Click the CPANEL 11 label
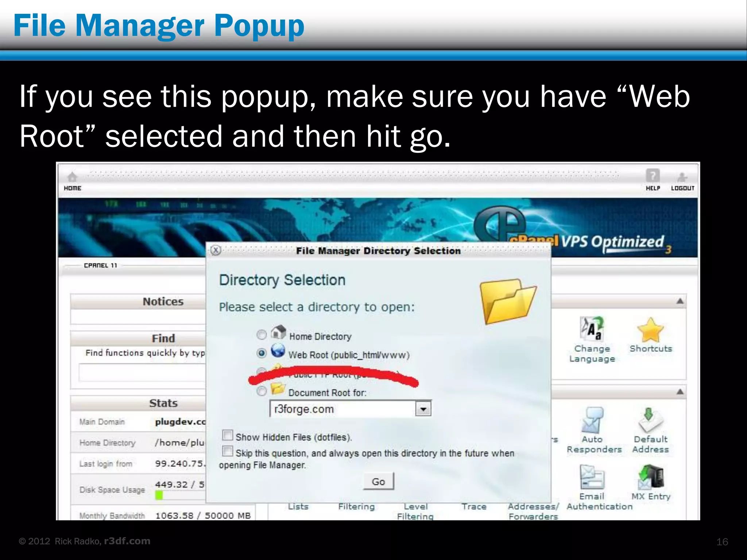 (x=100, y=265)
